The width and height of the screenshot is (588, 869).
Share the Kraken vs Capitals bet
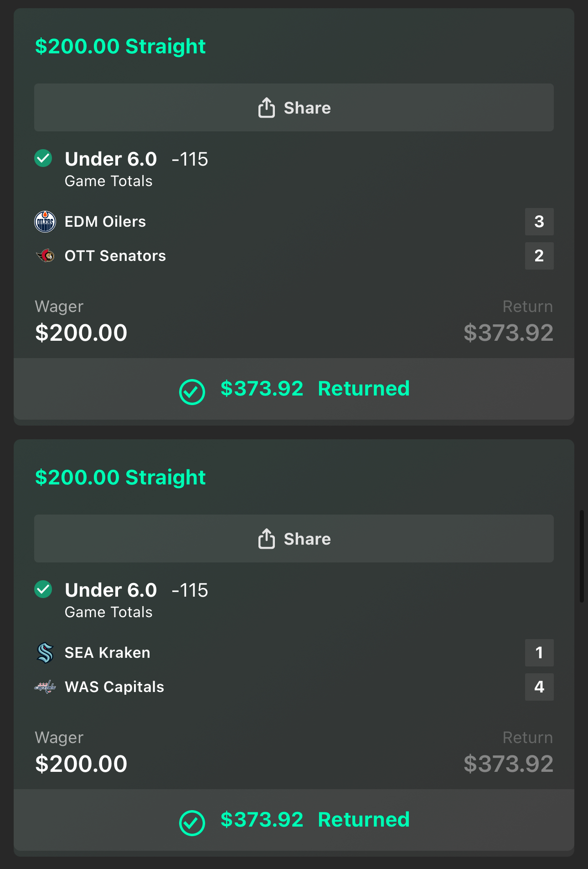tap(294, 539)
